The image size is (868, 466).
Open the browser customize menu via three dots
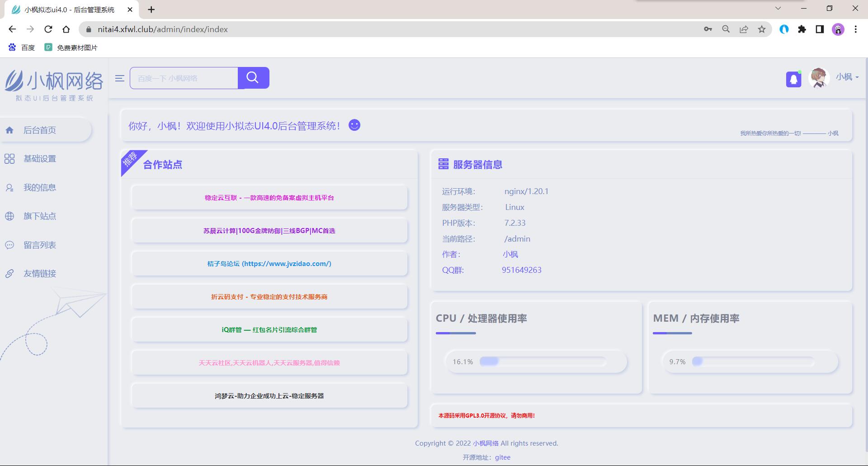click(x=855, y=29)
